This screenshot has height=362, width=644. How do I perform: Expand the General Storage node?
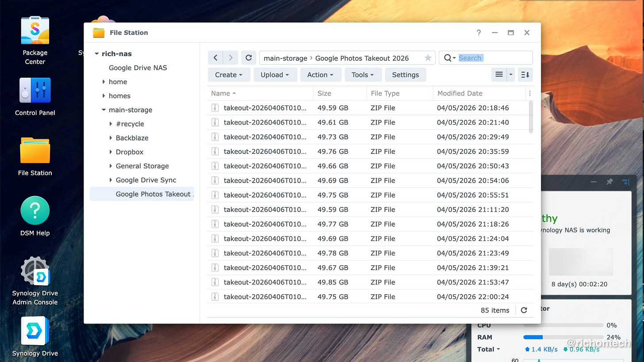[x=111, y=166]
